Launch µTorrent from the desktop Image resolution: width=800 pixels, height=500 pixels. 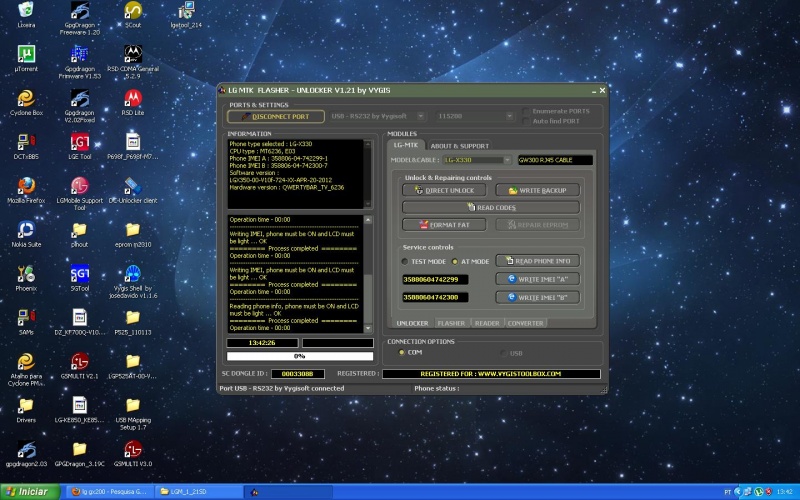26,58
